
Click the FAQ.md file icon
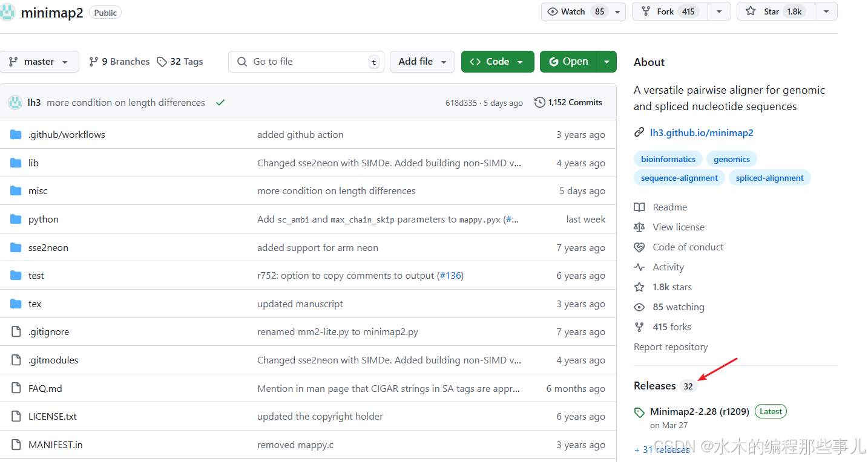click(x=16, y=388)
